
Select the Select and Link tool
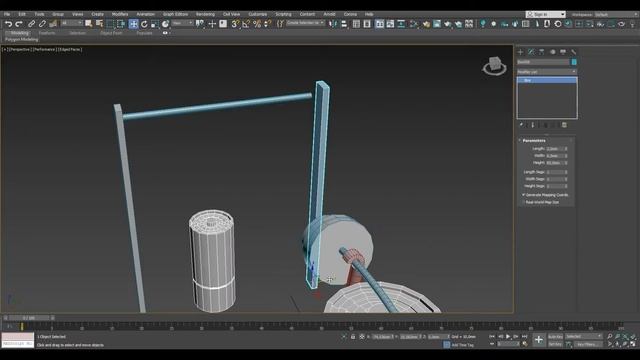click(31, 24)
